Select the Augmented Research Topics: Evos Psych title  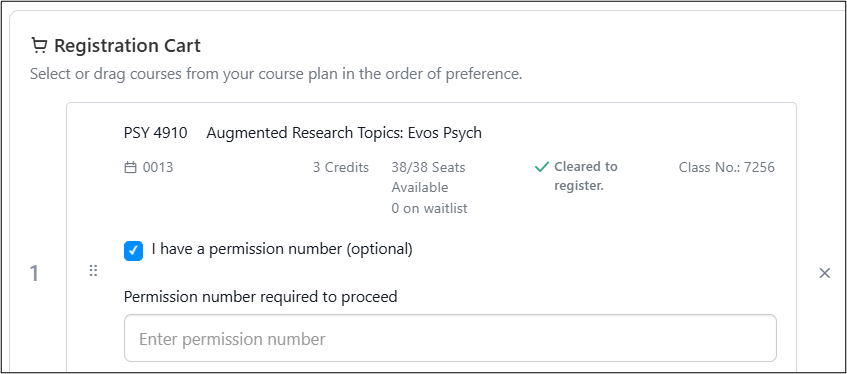[344, 133]
